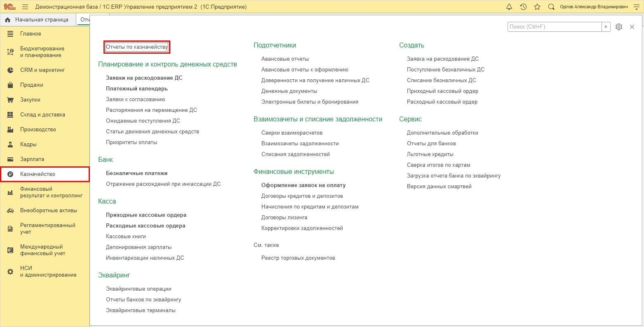Open Загрузка отчета банка по эквайрингу
The image size is (644, 327).
[454, 176]
